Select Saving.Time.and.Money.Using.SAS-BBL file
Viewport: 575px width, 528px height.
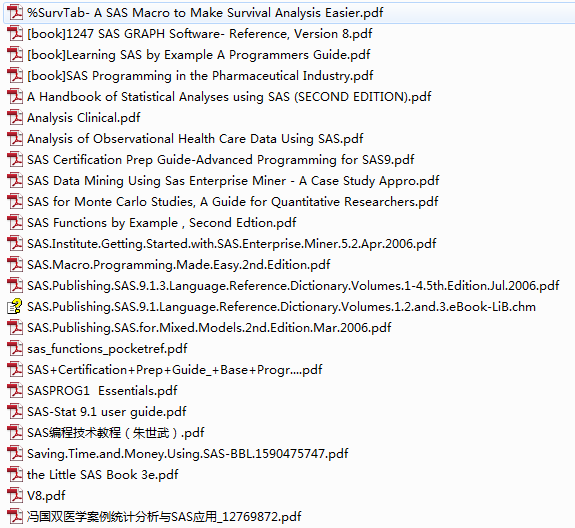click(x=188, y=454)
